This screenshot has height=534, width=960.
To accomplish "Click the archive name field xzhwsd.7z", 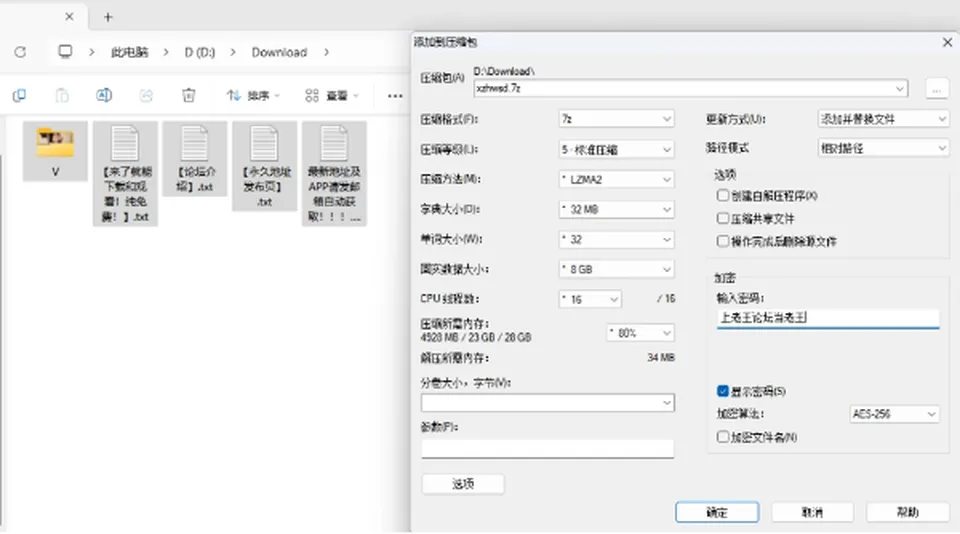I will [x=690, y=88].
